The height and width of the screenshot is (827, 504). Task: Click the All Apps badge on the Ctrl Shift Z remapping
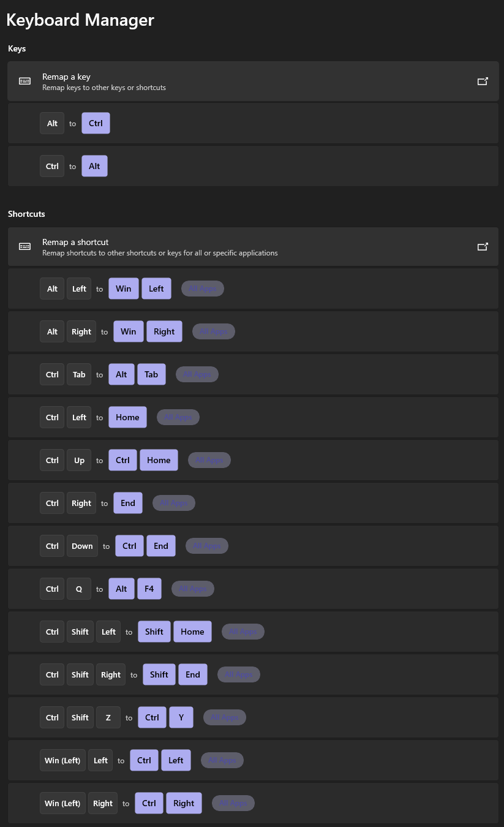click(x=224, y=717)
